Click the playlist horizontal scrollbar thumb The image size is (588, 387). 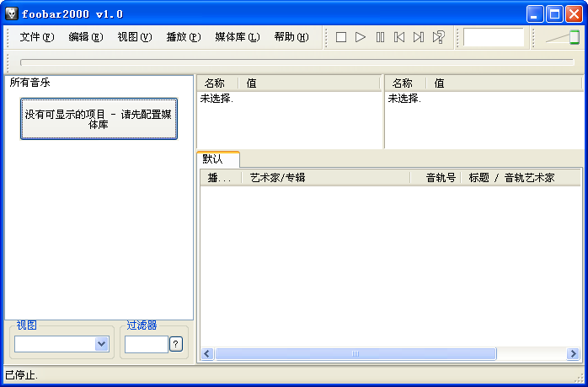click(x=355, y=353)
